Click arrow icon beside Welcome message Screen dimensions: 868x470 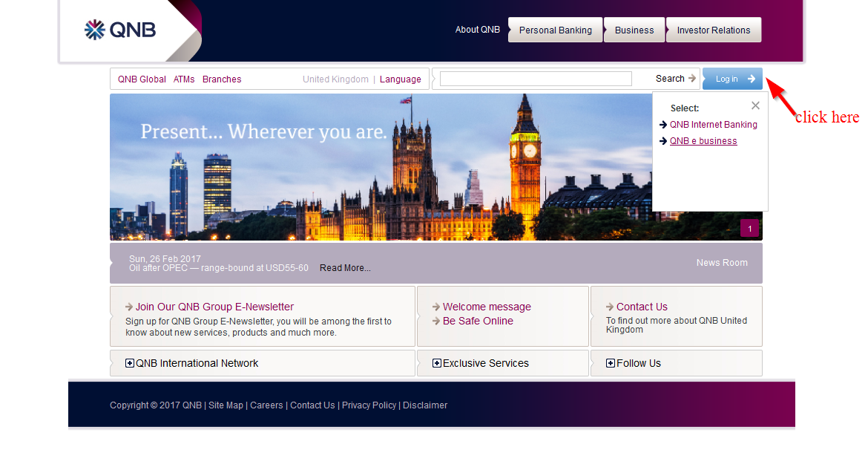(436, 307)
